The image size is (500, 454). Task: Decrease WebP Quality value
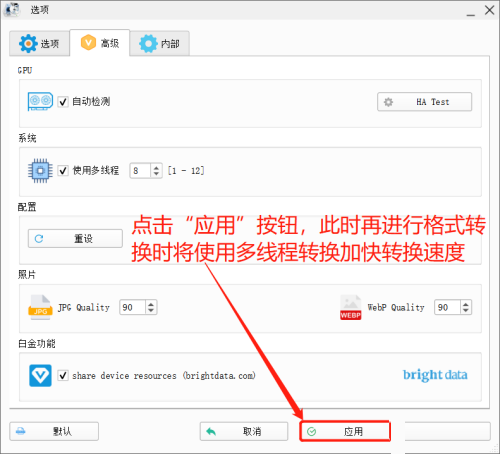(x=466, y=311)
